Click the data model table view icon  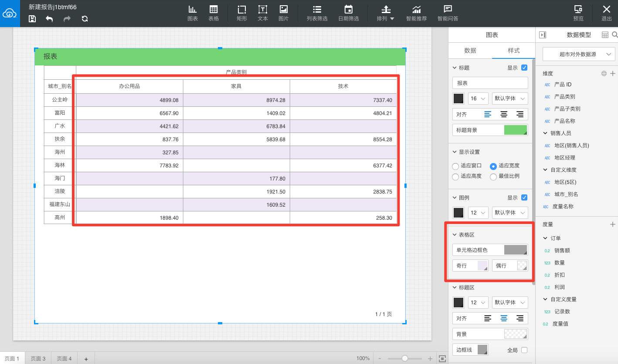tap(605, 35)
